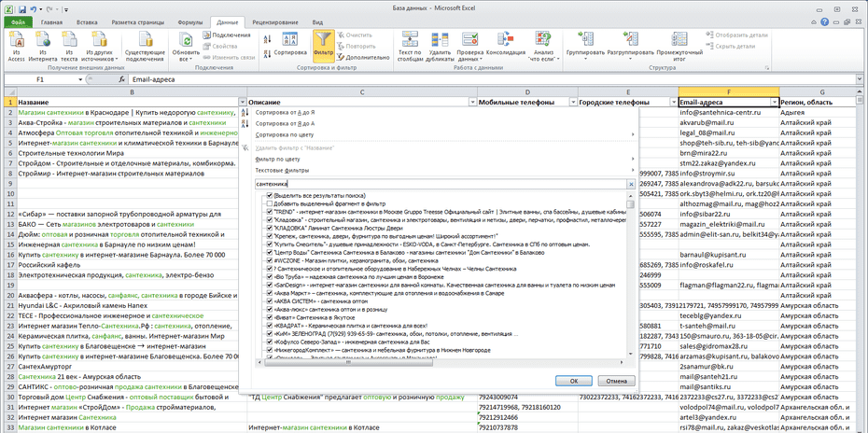Click the fx insert function icon
Image resolution: width=868 pixels, height=433 pixels.
pyautogui.click(x=122, y=79)
